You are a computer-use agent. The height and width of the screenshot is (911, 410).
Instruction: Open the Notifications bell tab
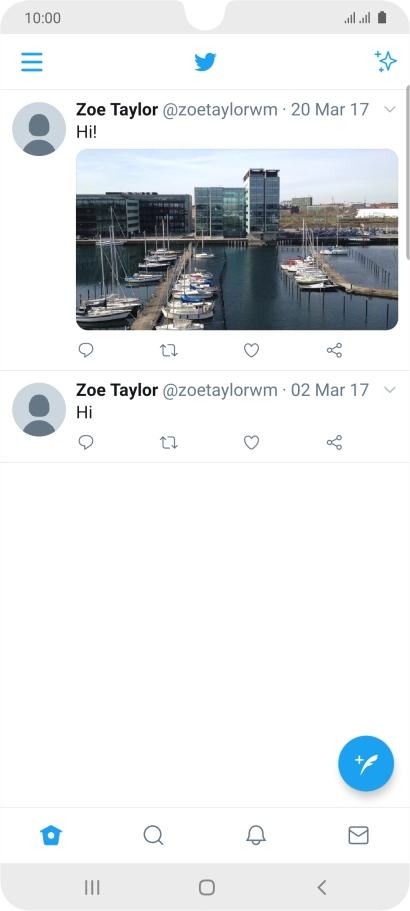256,835
